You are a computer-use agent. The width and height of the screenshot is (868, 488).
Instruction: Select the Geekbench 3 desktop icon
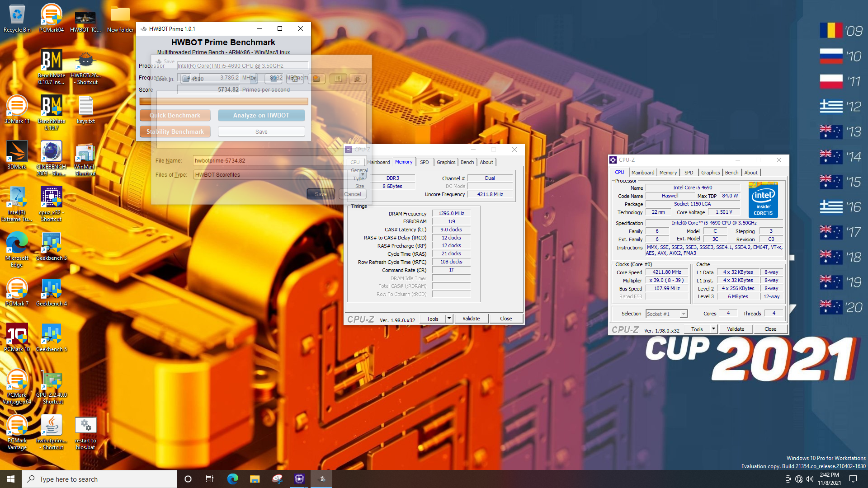click(x=51, y=246)
